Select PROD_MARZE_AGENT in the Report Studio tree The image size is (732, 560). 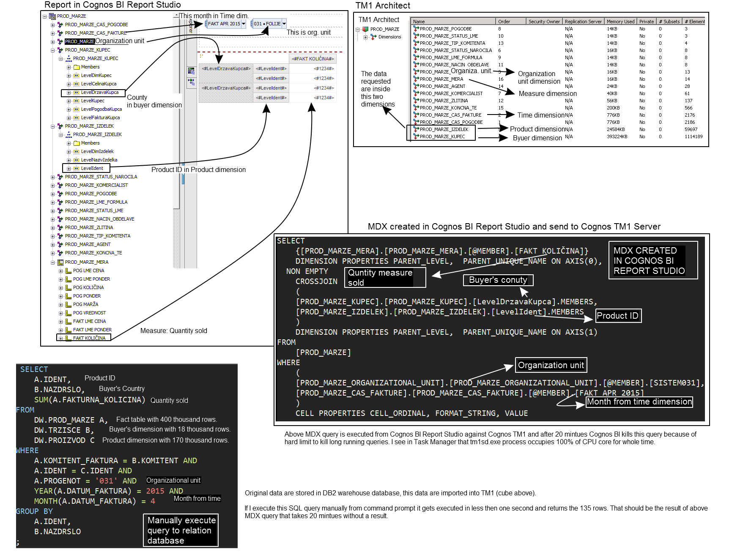pyautogui.click(x=88, y=245)
